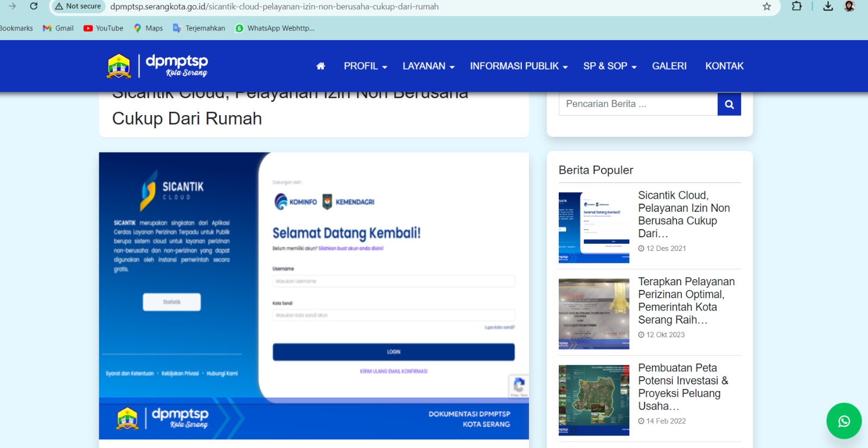Open 'Terapkan Pelayanan Perizinan Optimal' news link

coord(686,300)
